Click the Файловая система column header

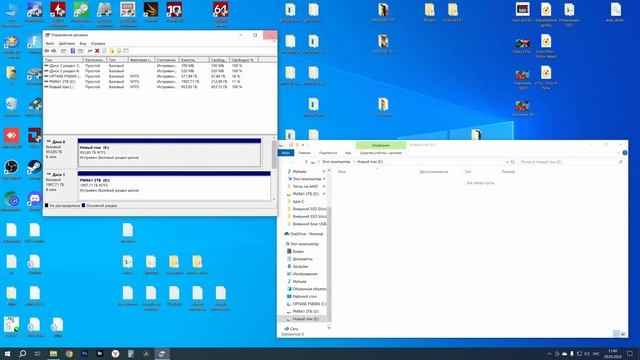pyautogui.click(x=141, y=60)
